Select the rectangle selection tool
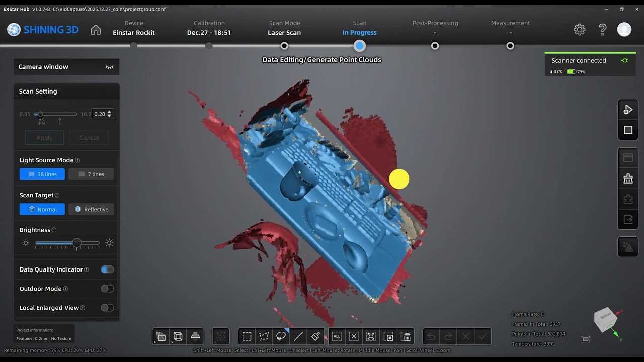Viewport: 644px width, 362px height. tap(247, 336)
